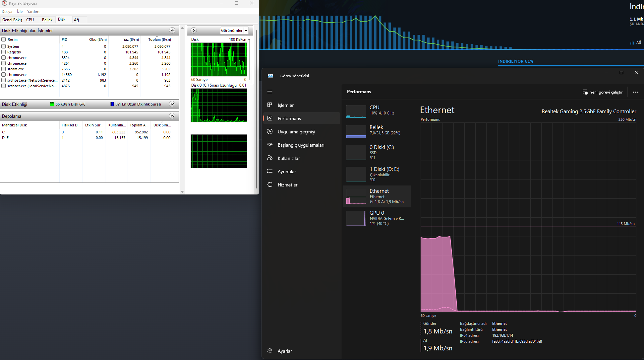644x360 pixels.
Task: Open Hizmetler services icon
Action: [x=270, y=184]
